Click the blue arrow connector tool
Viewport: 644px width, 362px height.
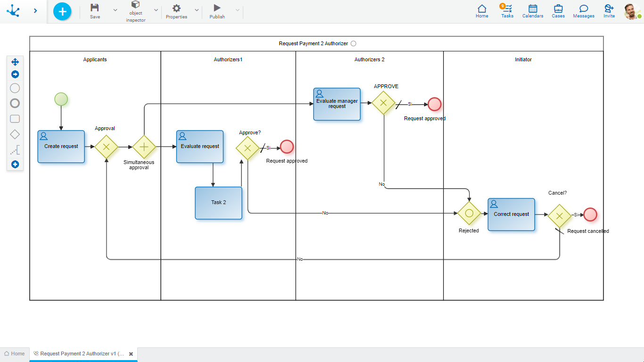click(15, 74)
